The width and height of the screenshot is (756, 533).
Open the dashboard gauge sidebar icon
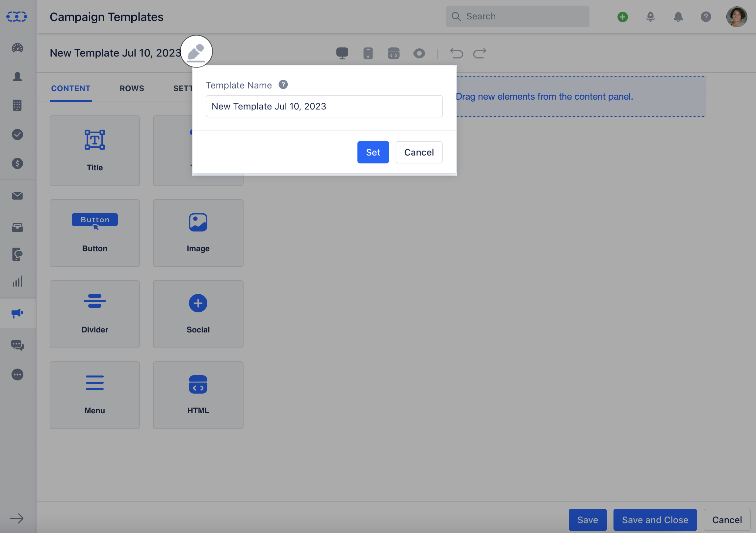coord(17,48)
